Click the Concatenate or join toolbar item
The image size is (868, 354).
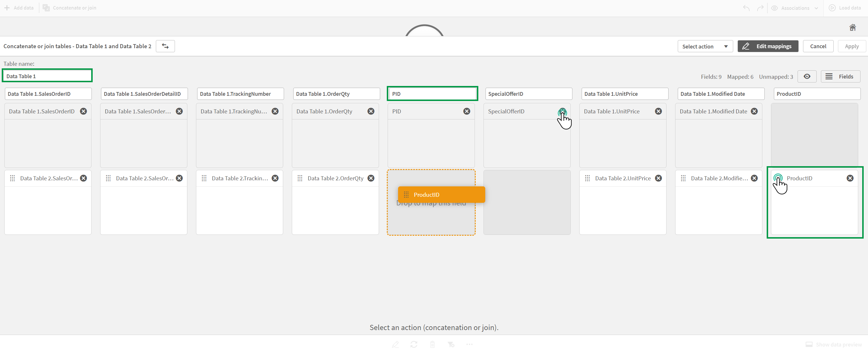(x=69, y=7)
